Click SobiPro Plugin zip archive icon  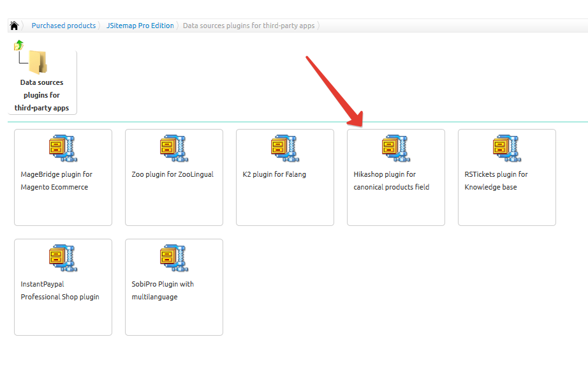pos(174,258)
